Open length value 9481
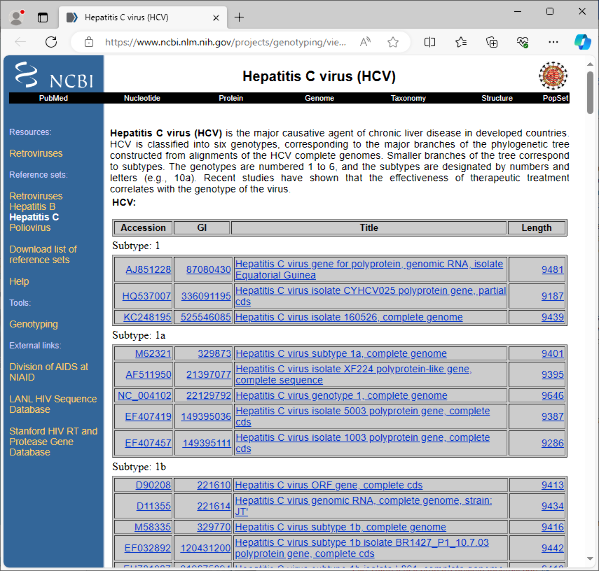This screenshot has width=599, height=571. (x=552, y=270)
